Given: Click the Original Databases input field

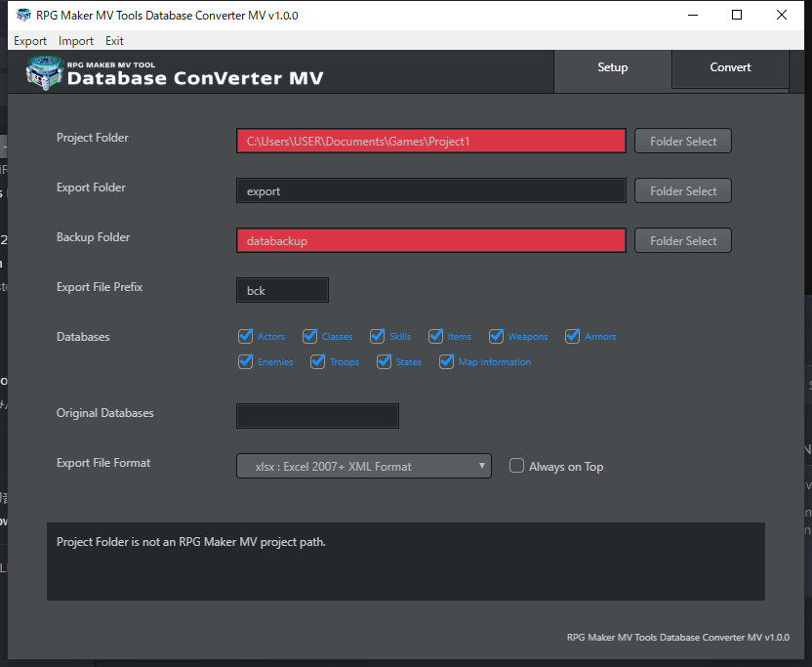Looking at the screenshot, I should 317,415.
